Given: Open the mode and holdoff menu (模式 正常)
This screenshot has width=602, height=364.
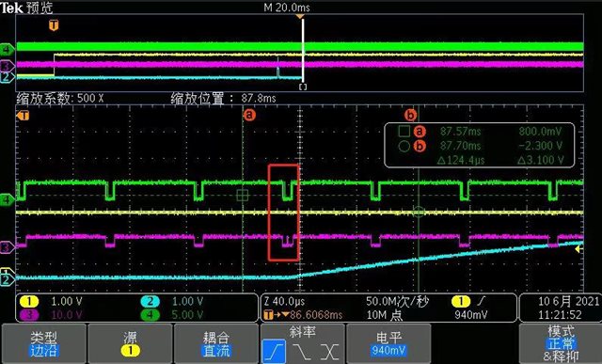Looking at the screenshot, I should click(561, 343).
